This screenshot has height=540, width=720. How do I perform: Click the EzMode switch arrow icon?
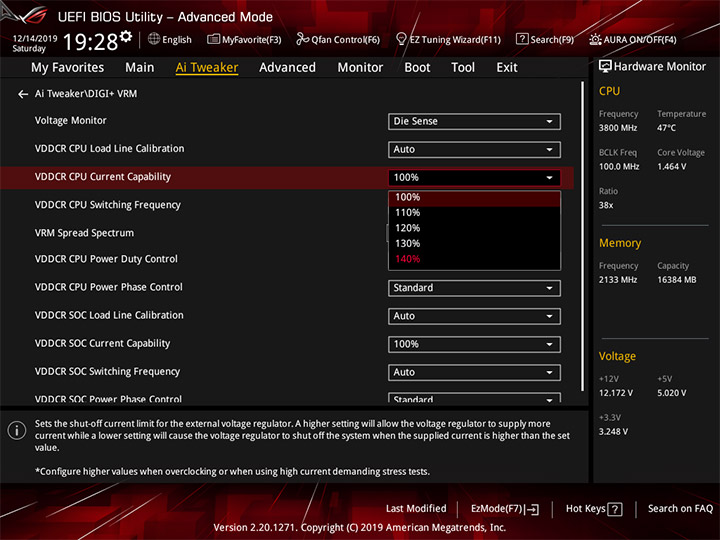point(533,509)
